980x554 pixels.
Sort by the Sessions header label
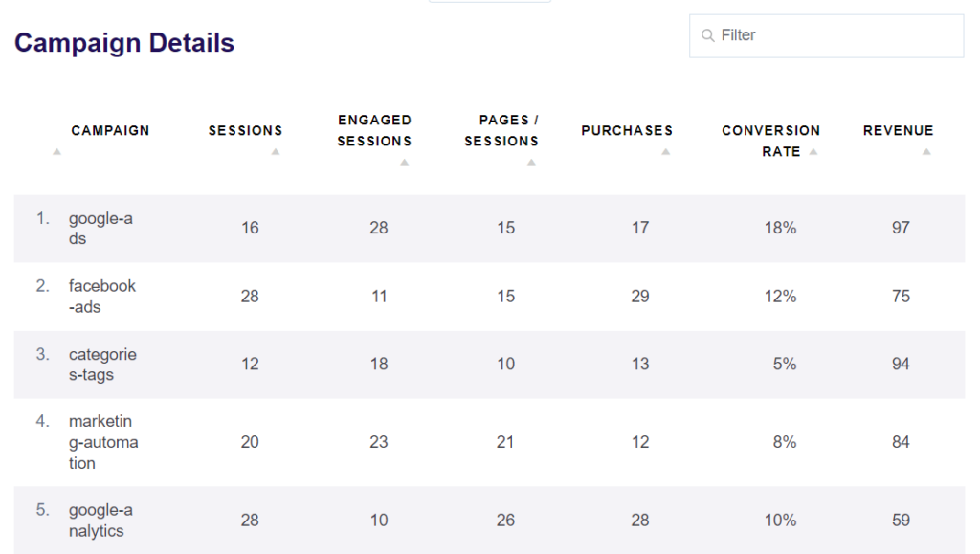click(x=245, y=131)
